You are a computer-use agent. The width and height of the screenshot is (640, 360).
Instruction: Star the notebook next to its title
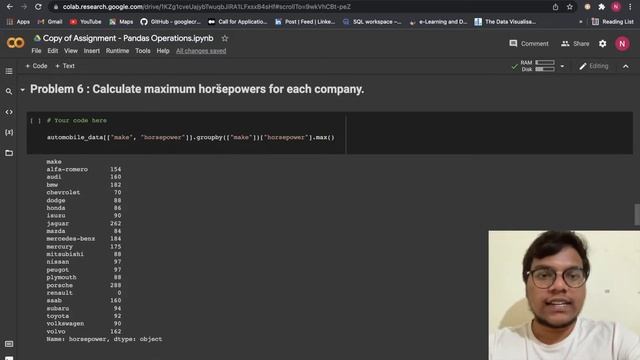coord(224,38)
